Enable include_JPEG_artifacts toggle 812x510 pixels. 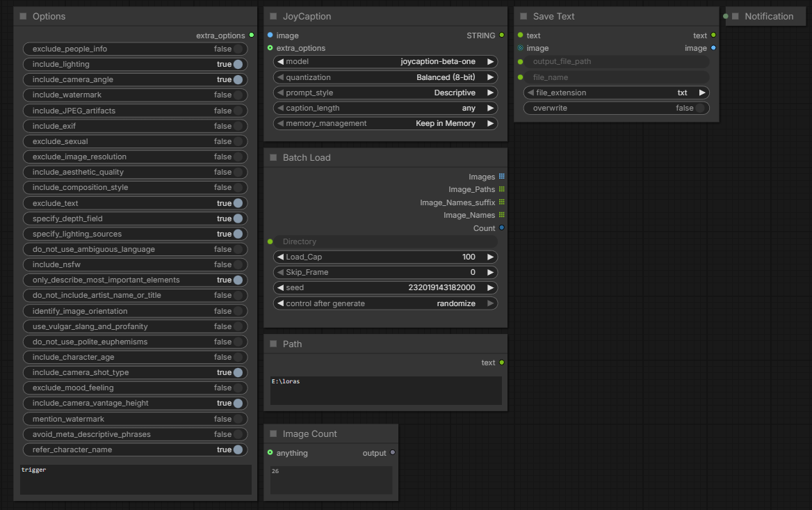(135, 111)
